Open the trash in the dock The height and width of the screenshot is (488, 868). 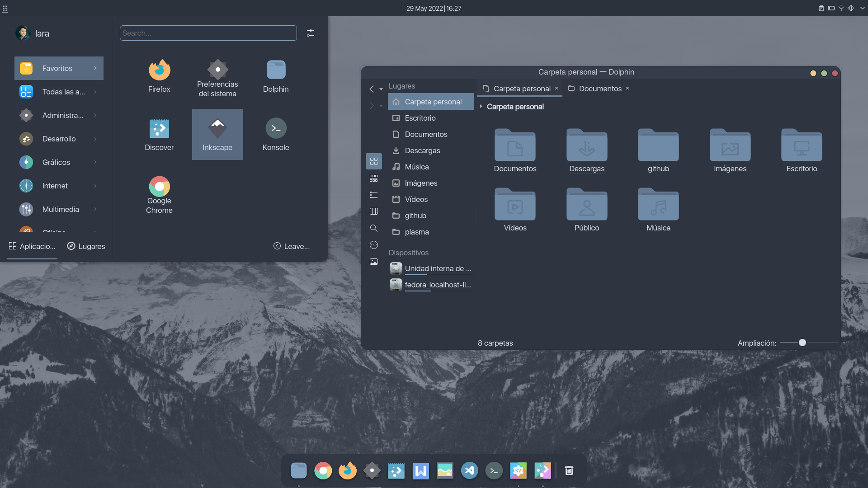point(569,471)
